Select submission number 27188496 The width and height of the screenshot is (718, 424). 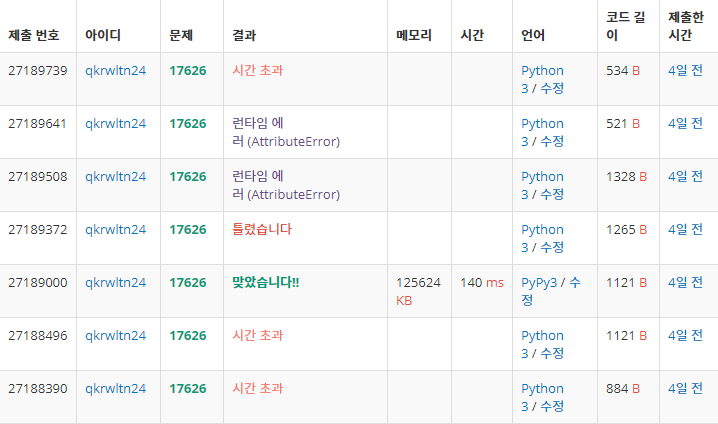coord(38,336)
